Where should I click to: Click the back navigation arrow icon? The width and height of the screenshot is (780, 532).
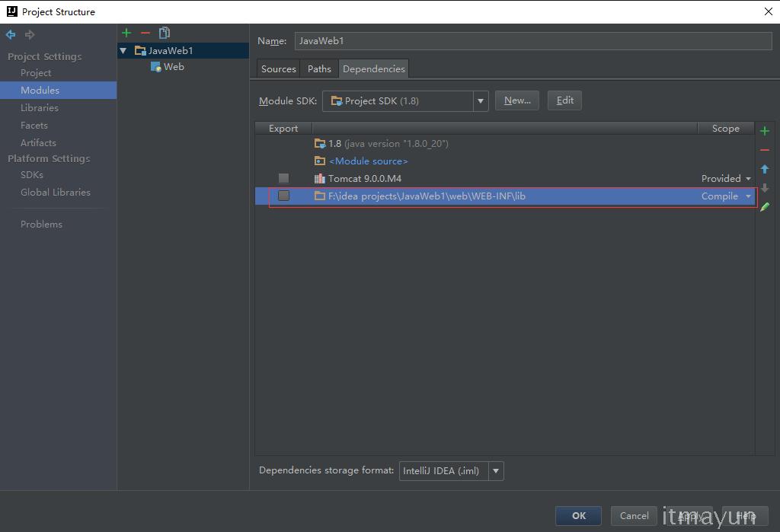[11, 35]
